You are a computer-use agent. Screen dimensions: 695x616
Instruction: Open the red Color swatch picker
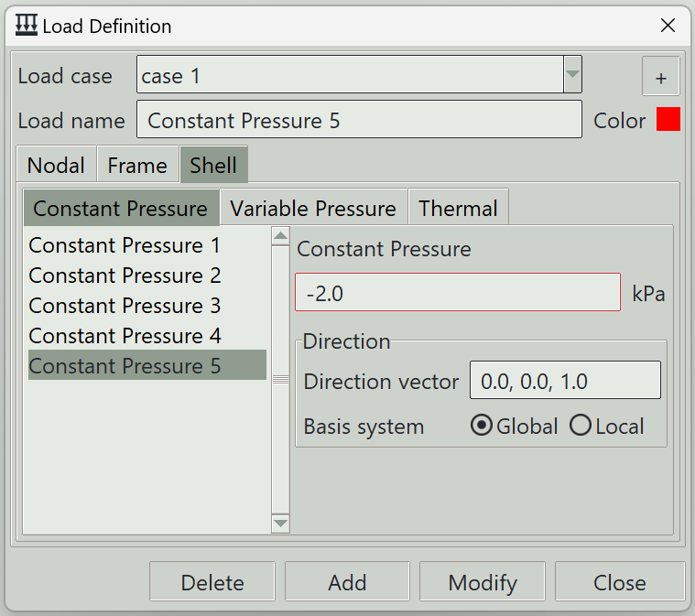coord(668,119)
